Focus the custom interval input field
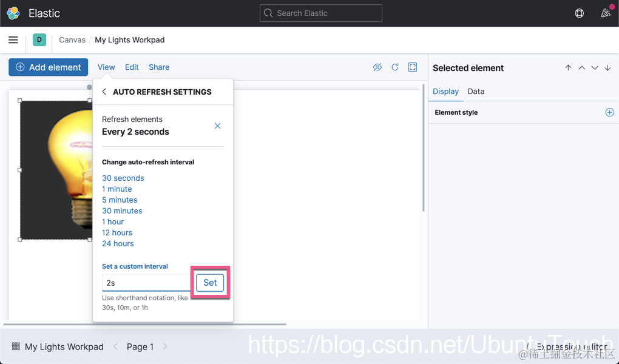 146,283
